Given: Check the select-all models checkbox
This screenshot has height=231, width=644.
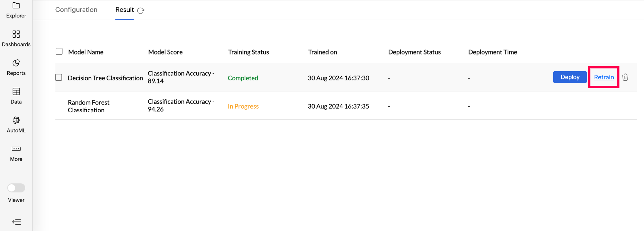Looking at the screenshot, I should pyautogui.click(x=59, y=51).
